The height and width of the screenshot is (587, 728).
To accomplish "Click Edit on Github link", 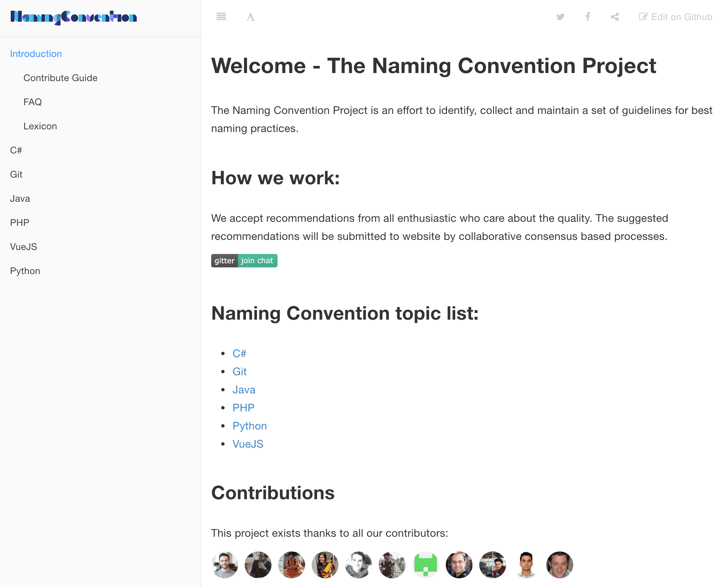I will tap(675, 17).
